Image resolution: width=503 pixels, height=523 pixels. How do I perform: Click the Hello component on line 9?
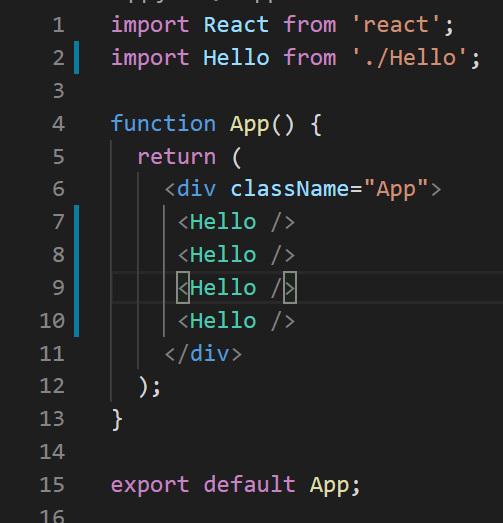tap(223, 288)
